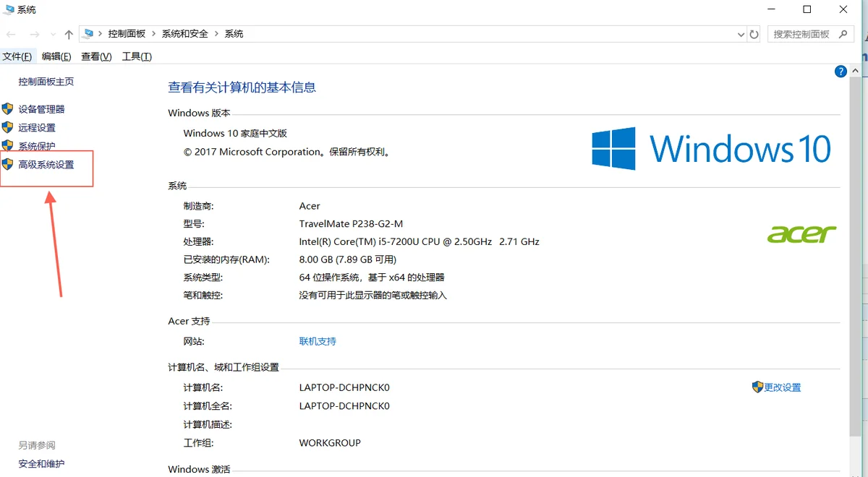Open the 查看(V) menu
Screen dimensions: 868x477
coord(96,56)
